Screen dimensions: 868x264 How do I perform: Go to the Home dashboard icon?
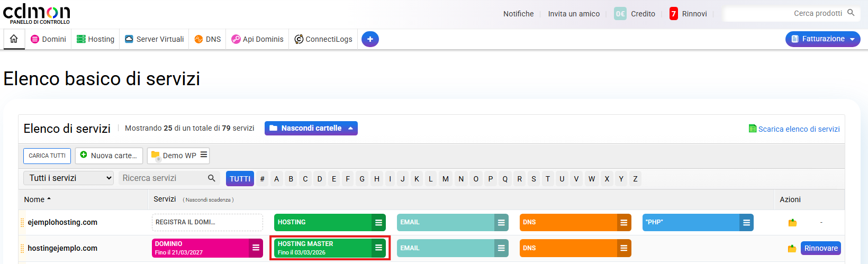14,39
